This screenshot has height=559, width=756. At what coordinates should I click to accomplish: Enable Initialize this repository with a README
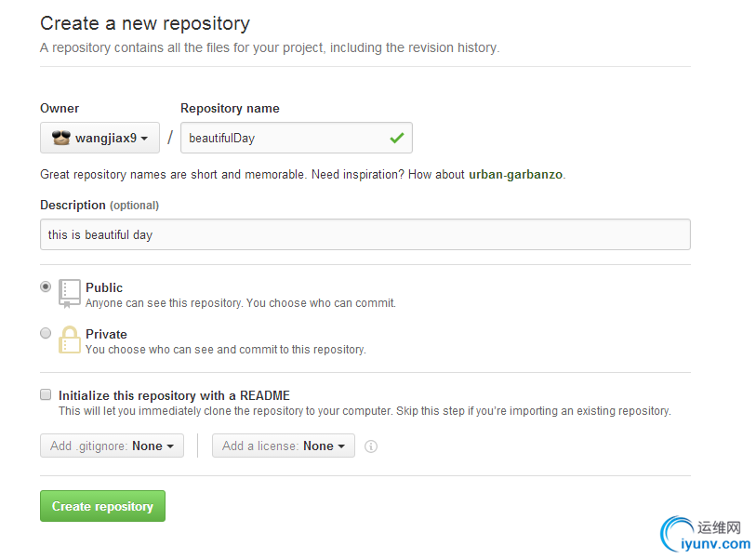pyautogui.click(x=46, y=394)
